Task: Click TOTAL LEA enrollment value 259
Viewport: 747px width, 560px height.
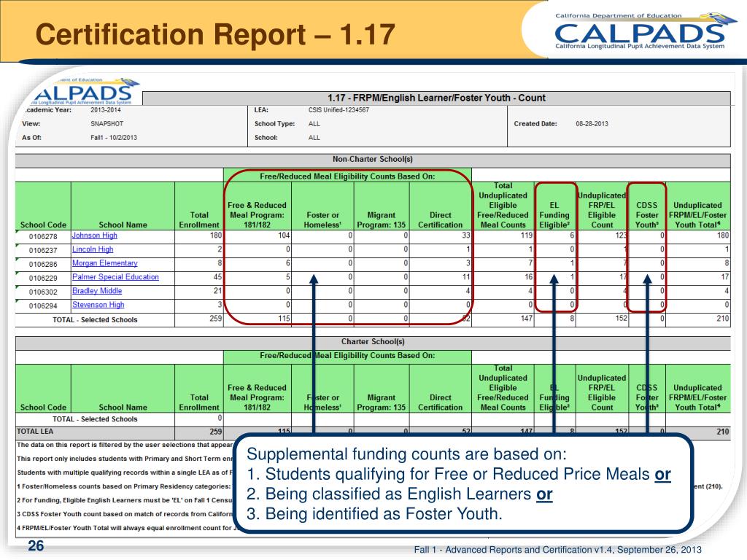Action: (x=216, y=432)
